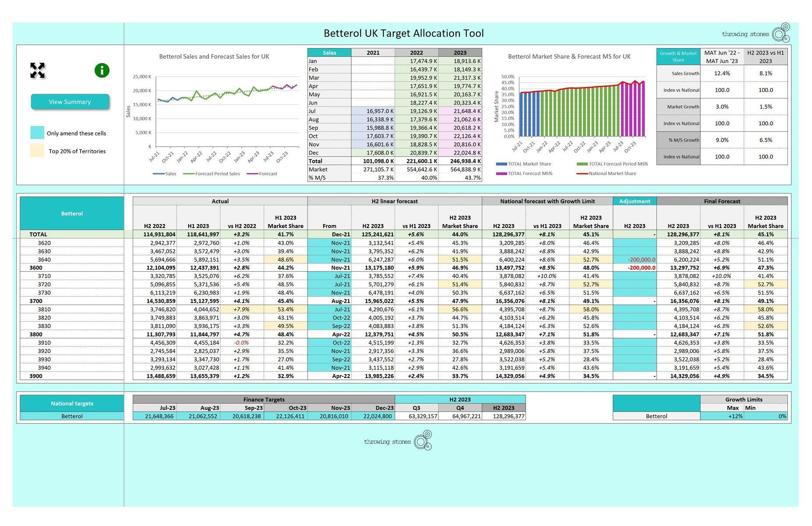Select the 'From' cell for territory 3930
This screenshot has height=526, width=812.
coord(329,359)
